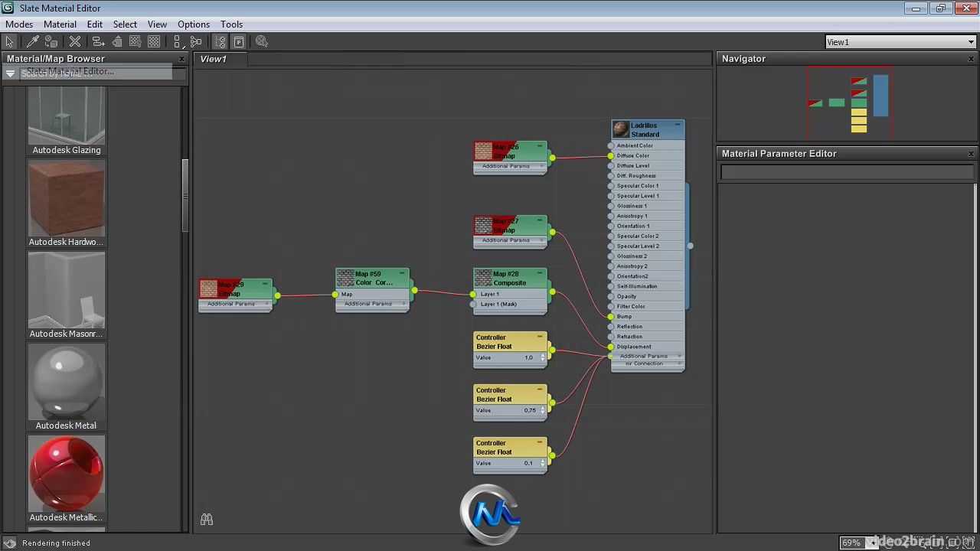Collapse the Ladrillos Standard node
The width and height of the screenshot is (980, 551).
coord(678,125)
